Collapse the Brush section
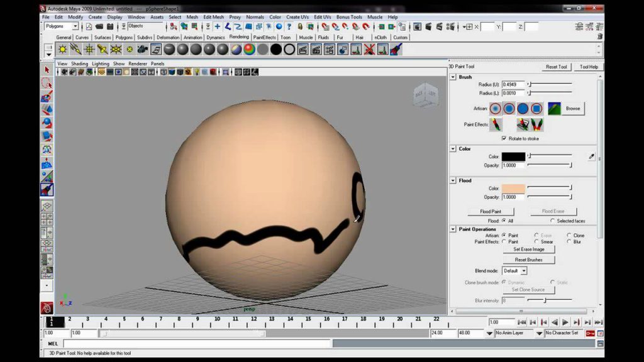The height and width of the screenshot is (362, 644). tap(453, 77)
